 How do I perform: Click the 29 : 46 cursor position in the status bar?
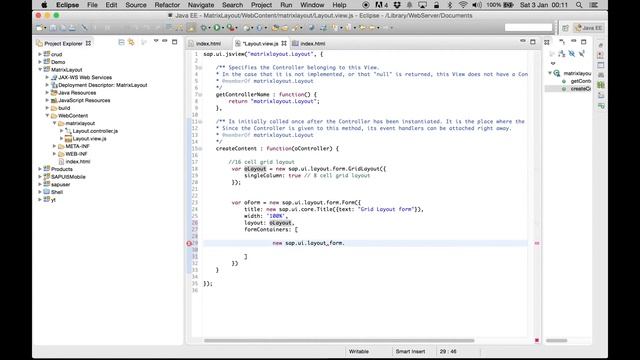[448, 351]
